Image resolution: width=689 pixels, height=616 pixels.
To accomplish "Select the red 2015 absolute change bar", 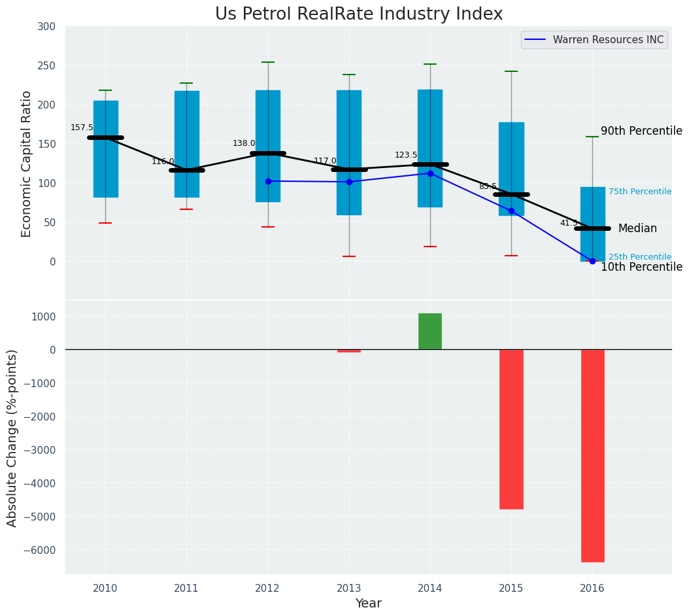I will click(x=511, y=429).
